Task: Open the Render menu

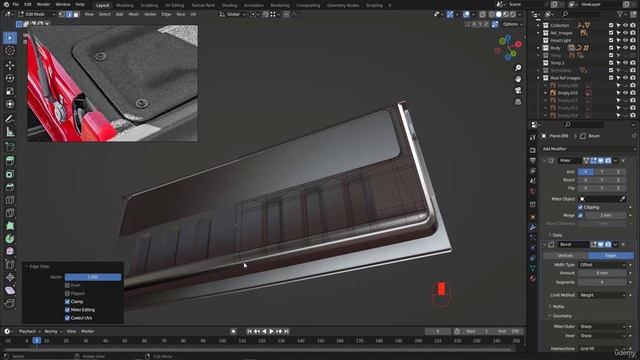Action: [x=43, y=4]
